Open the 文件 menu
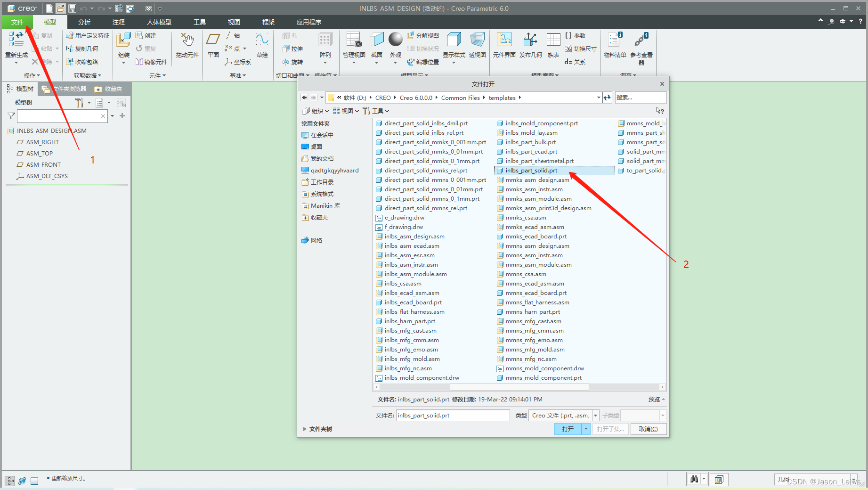Image resolution: width=868 pixels, height=490 pixels. tap(17, 22)
